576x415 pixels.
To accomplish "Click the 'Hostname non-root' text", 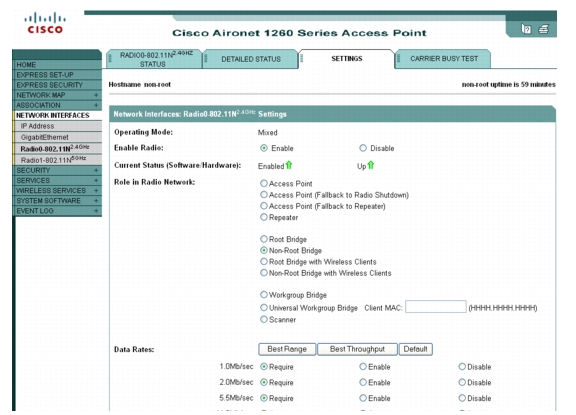I will [x=140, y=84].
